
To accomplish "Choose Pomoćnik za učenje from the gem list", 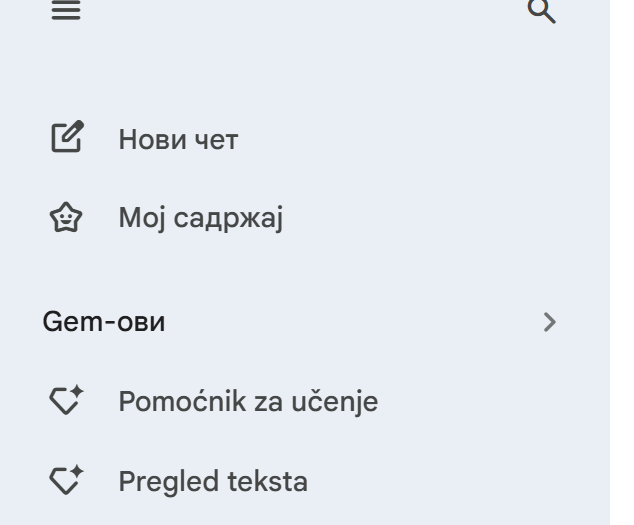I will point(247,402).
